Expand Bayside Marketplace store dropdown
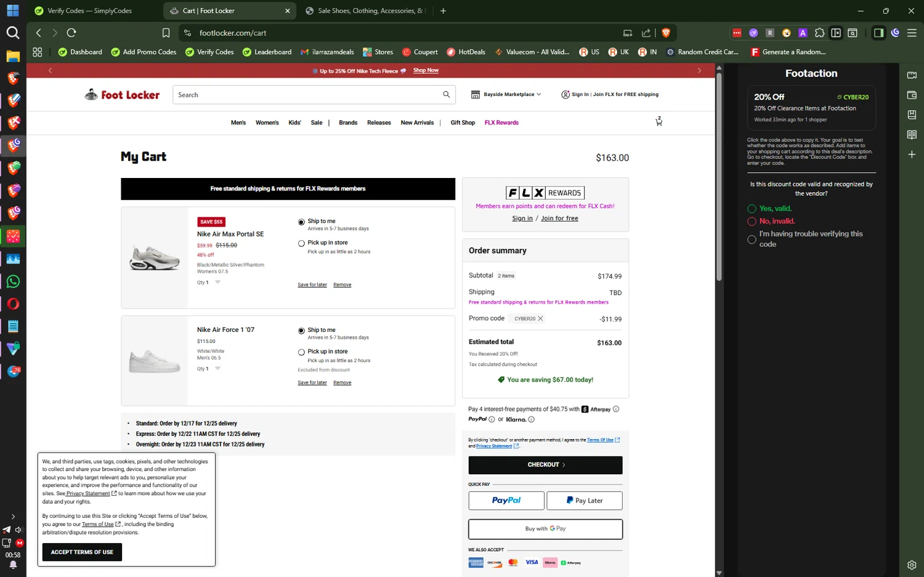 (x=506, y=94)
